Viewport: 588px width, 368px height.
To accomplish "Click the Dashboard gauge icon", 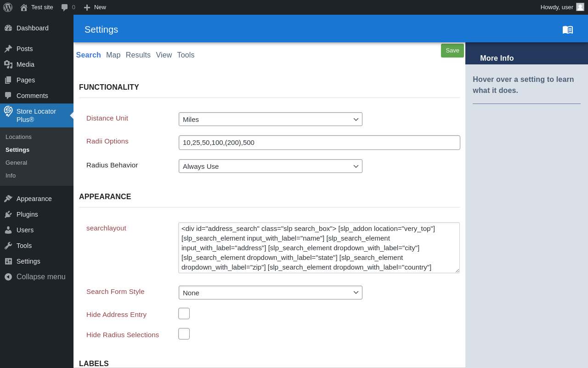I will tap(8, 28).
